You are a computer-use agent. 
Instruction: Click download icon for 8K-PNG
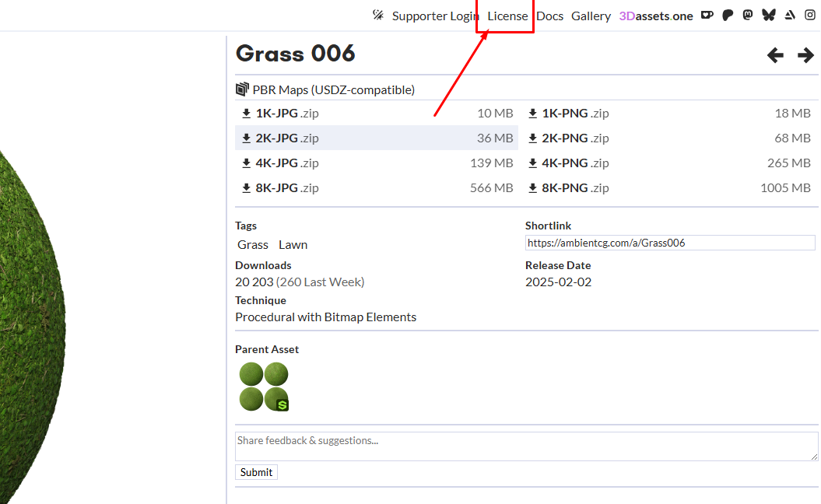pos(532,188)
